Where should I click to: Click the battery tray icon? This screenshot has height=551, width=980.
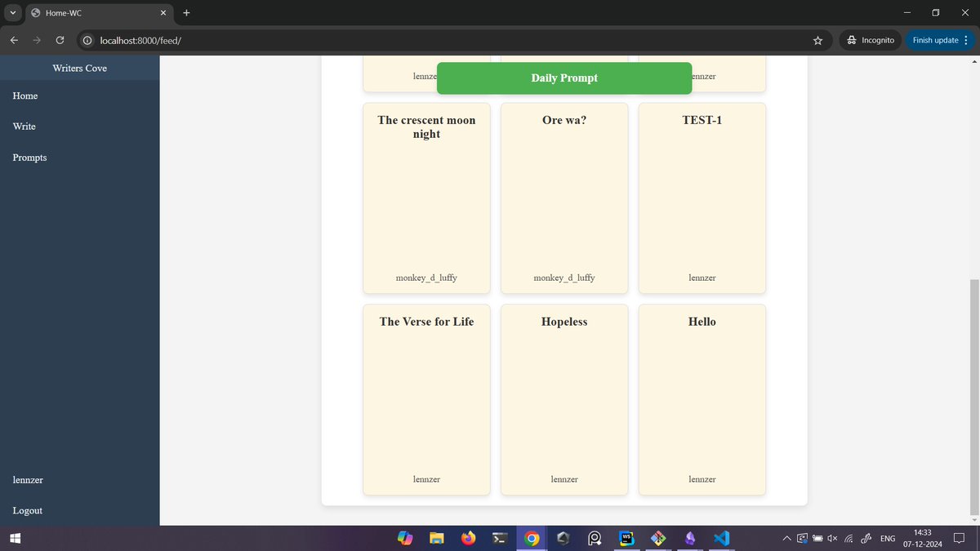click(817, 539)
